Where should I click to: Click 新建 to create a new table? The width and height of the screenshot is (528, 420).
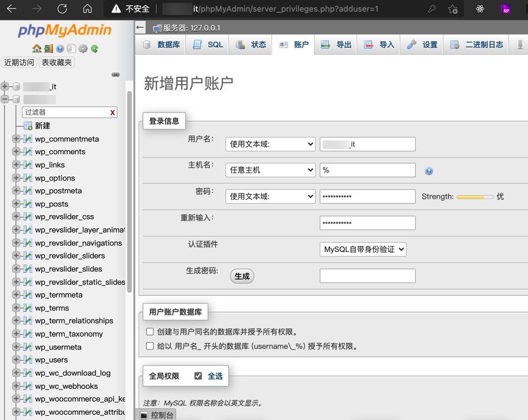point(43,125)
